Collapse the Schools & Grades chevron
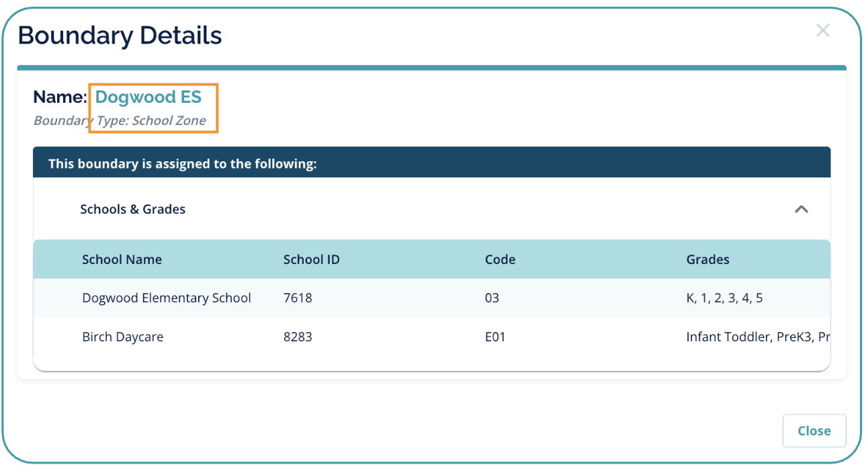 (x=801, y=209)
